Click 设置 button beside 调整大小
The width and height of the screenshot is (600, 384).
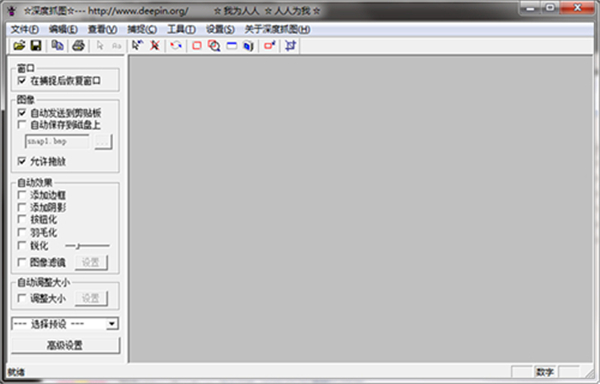(91, 298)
